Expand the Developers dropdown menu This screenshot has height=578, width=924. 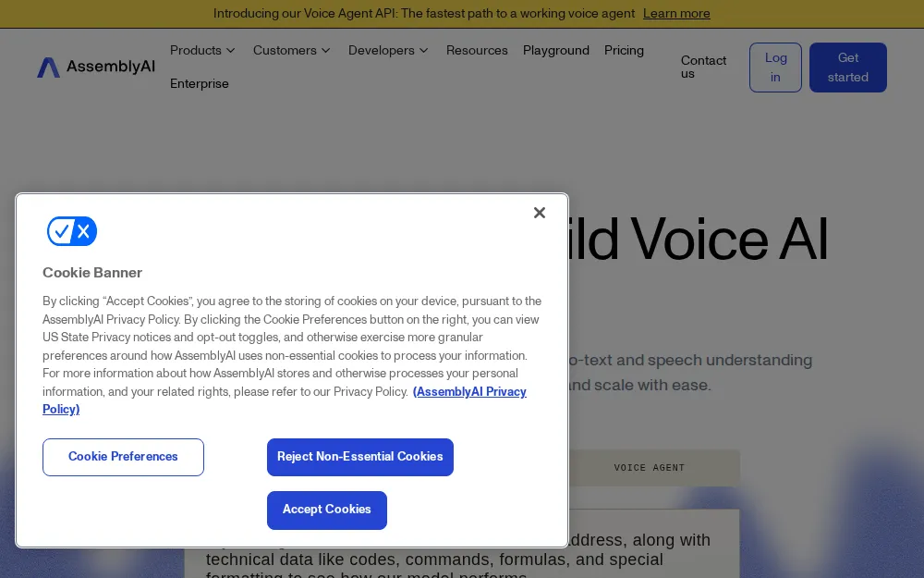(388, 50)
